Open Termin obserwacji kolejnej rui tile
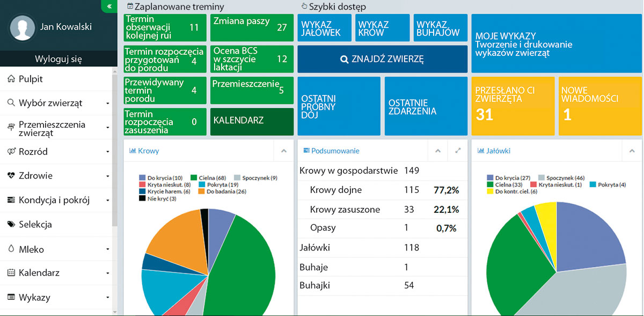Image resolution: width=644 pixels, height=316 pixels. click(165, 27)
